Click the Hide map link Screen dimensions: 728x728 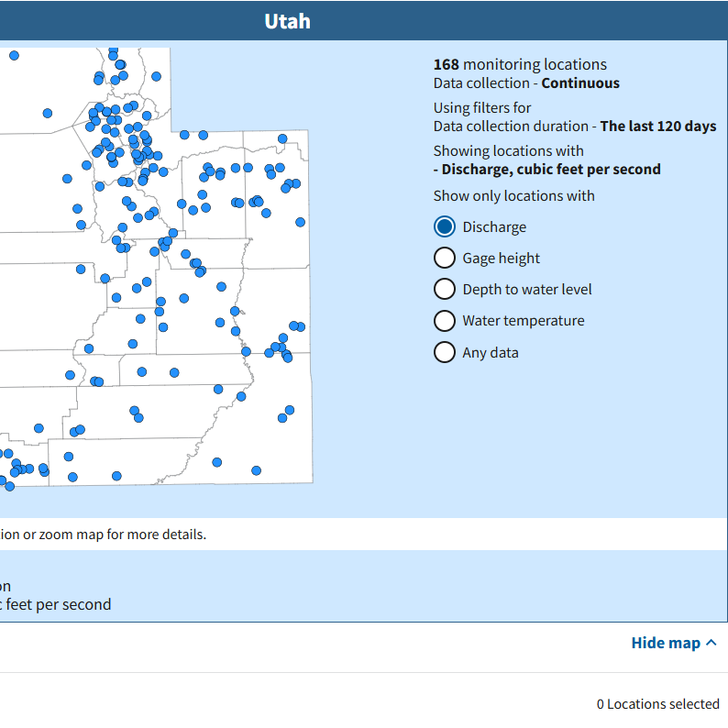(666, 643)
